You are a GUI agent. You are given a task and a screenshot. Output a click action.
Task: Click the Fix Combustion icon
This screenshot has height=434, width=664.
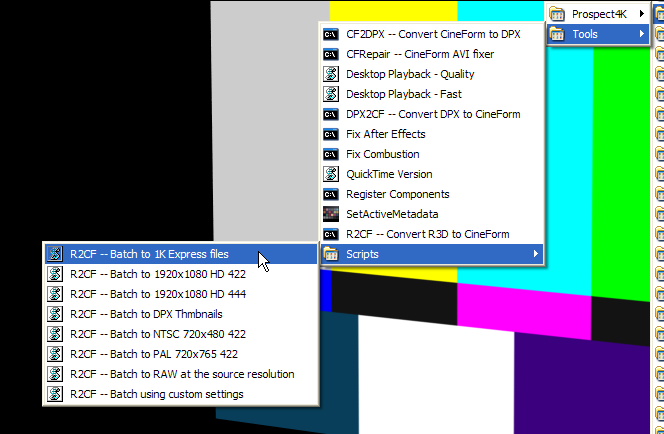click(331, 154)
